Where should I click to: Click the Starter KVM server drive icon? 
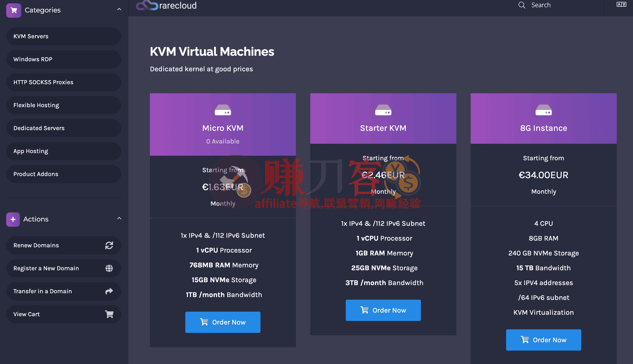[x=383, y=110]
